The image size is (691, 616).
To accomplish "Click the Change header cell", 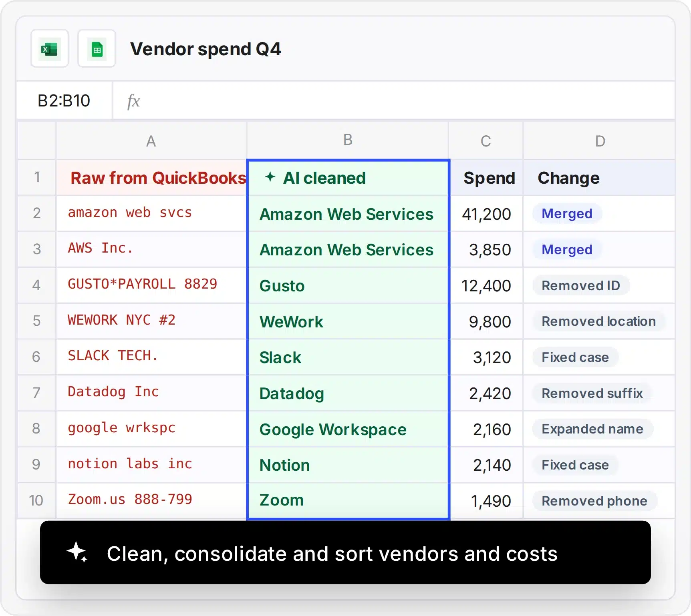I will pyautogui.click(x=599, y=178).
